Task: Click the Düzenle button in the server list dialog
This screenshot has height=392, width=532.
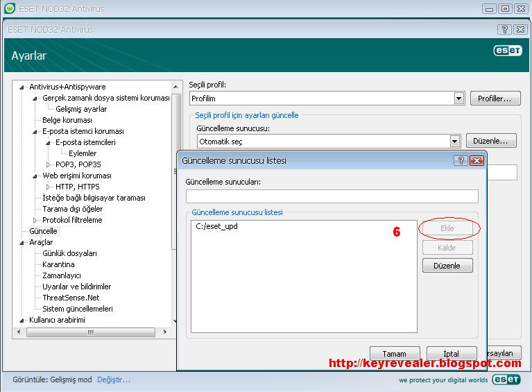Action: [447, 266]
